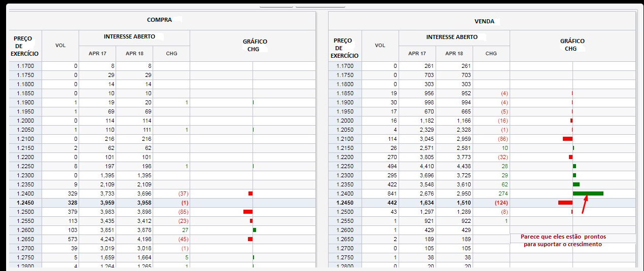Click the red arrow annotation in VENDA chart
This screenshot has width=644, height=271.
tap(585, 205)
